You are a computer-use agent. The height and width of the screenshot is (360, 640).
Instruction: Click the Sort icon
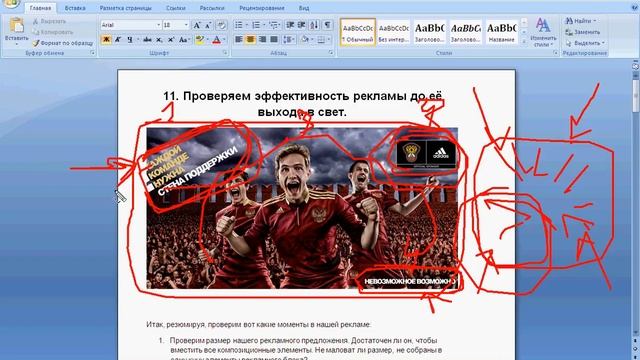pos(314,25)
